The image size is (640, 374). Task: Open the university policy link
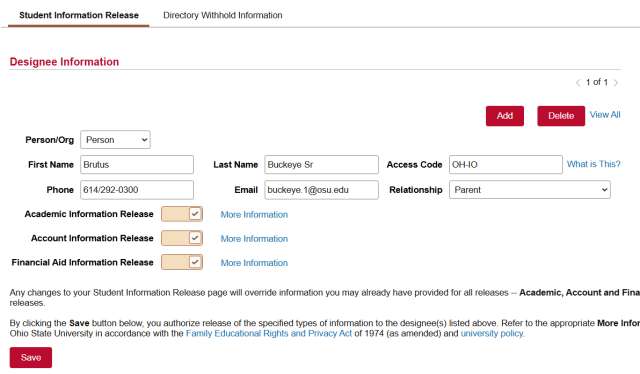coord(493,334)
